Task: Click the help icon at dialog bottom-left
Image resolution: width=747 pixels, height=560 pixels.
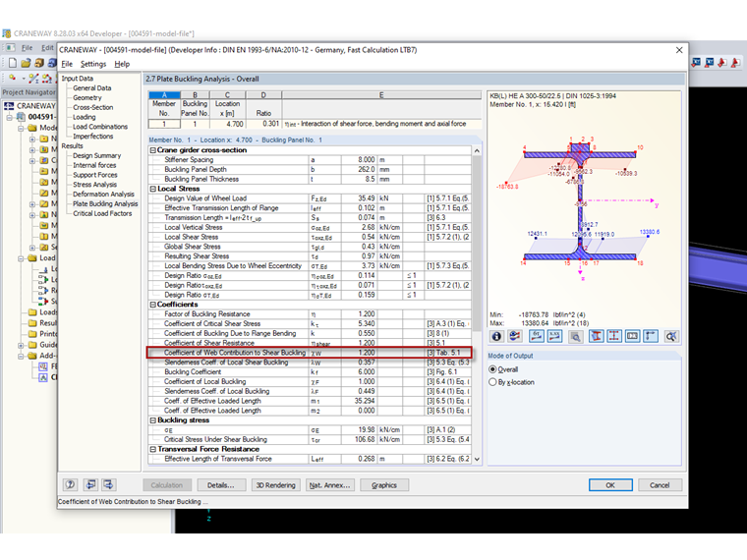Action: (71, 484)
